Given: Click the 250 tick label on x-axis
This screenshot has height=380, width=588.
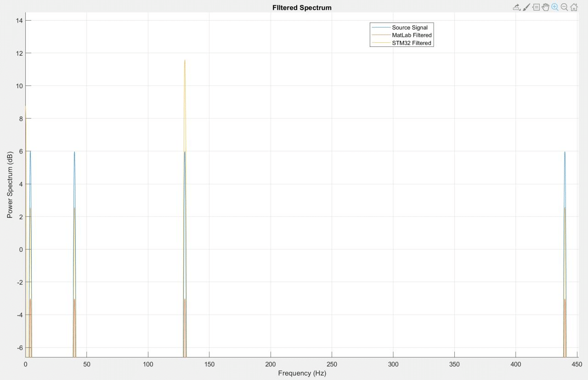Looking at the screenshot, I should (332, 364).
